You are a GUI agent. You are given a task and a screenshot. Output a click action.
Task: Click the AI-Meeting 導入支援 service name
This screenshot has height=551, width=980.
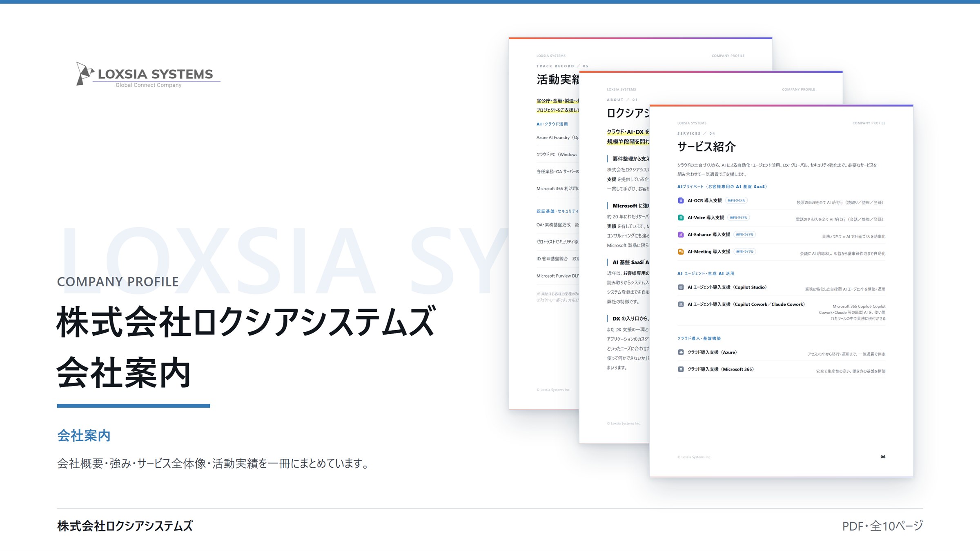[x=708, y=252]
